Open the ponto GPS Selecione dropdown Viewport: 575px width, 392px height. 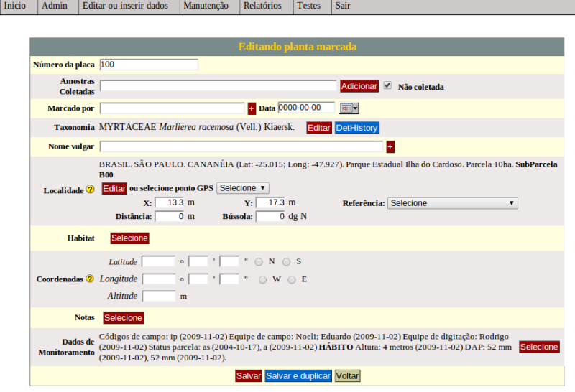(x=243, y=188)
